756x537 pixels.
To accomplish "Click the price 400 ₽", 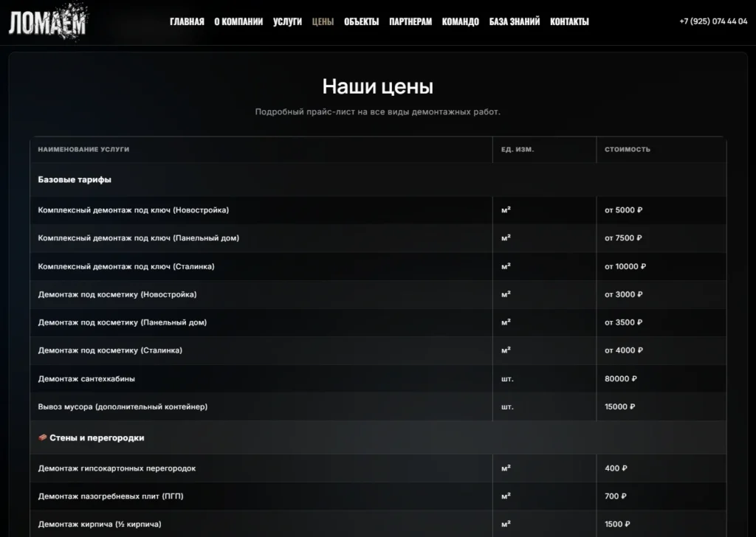I will (x=616, y=468).
